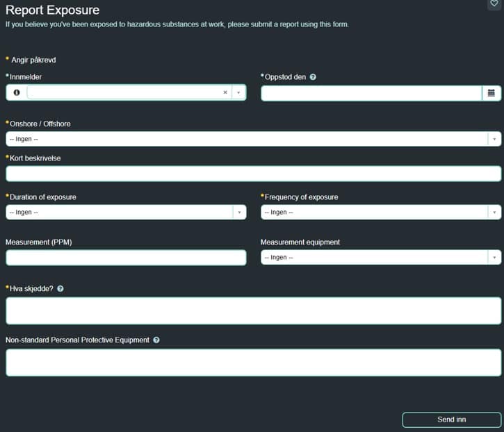Open the calendar date picker icon
The image size is (504, 432).
[x=491, y=93]
